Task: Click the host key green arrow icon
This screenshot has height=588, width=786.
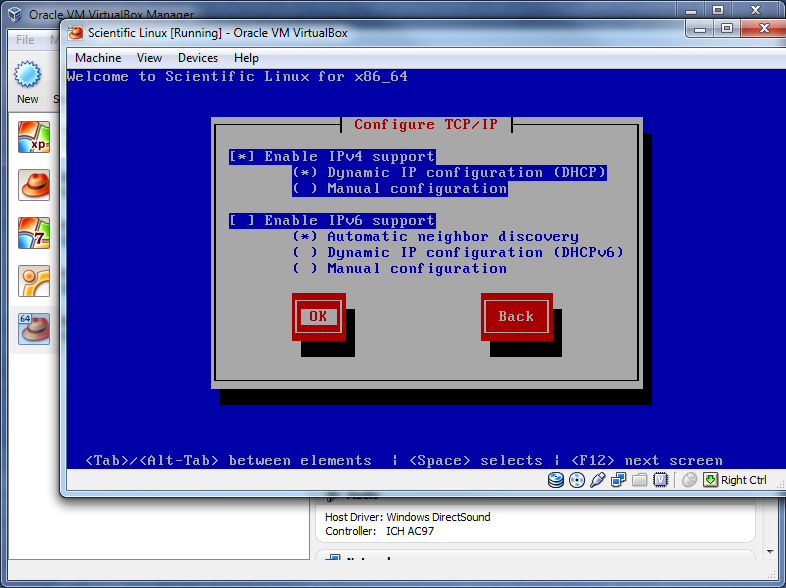Action: (x=710, y=480)
